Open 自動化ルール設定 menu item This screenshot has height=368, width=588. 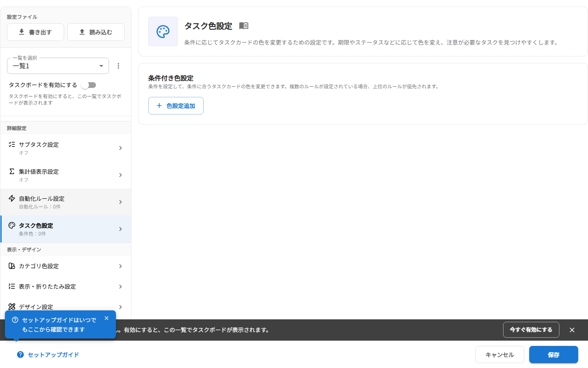click(66, 202)
